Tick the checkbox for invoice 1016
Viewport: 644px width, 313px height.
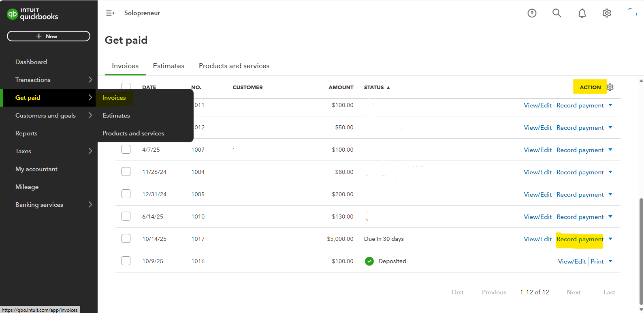tap(126, 261)
